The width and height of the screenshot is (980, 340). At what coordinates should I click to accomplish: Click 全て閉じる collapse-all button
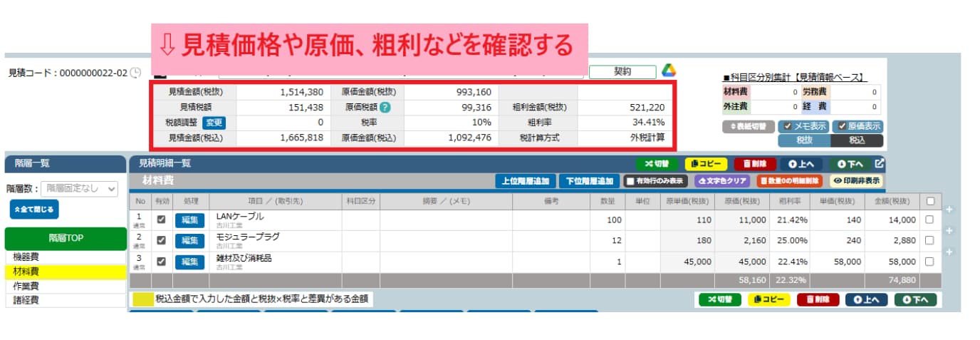click(34, 210)
